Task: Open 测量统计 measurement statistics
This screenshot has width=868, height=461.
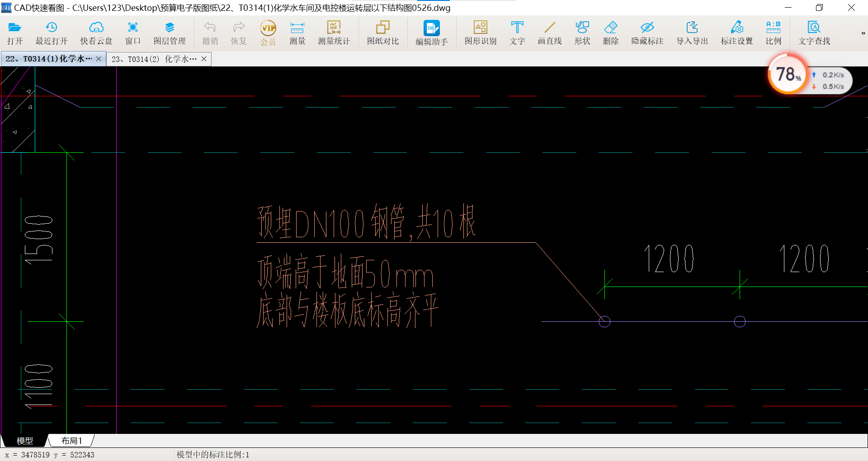Action: pos(334,33)
